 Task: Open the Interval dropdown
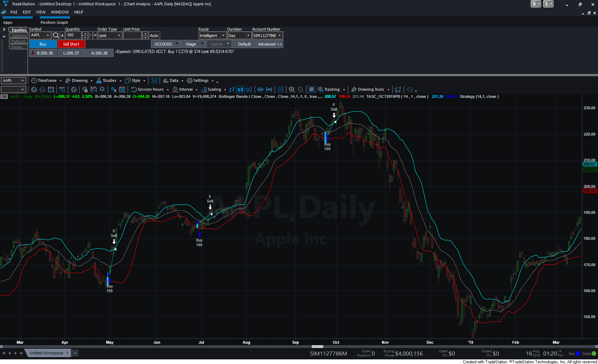pos(196,90)
